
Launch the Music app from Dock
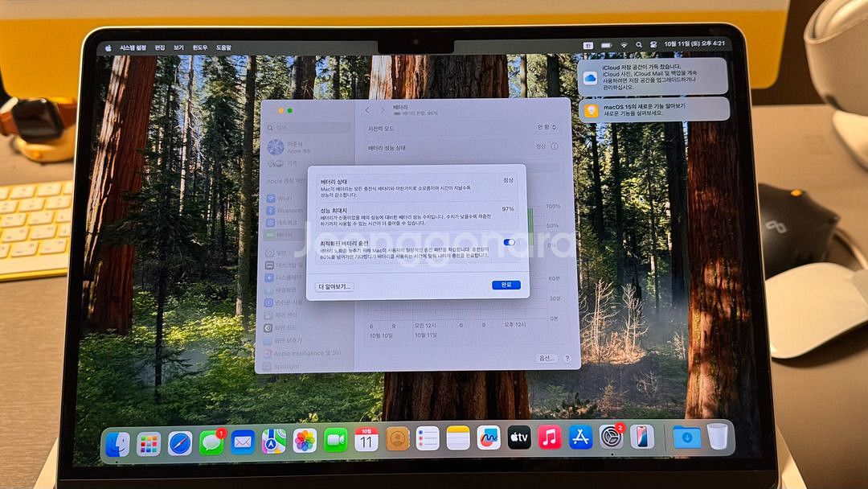click(x=550, y=438)
